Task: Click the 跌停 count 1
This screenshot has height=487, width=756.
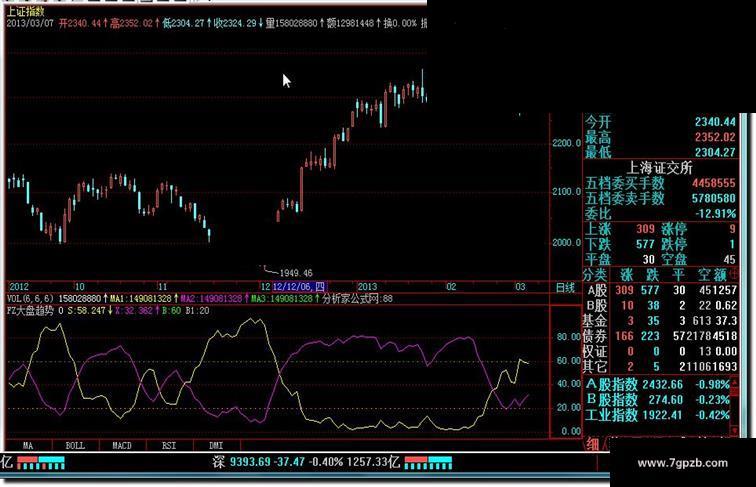Action: 732,244
